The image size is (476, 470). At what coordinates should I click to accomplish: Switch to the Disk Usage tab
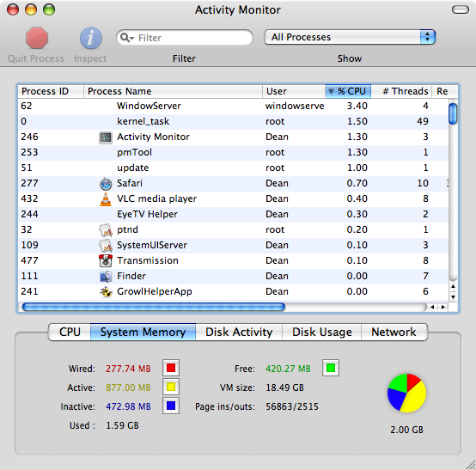(x=322, y=332)
